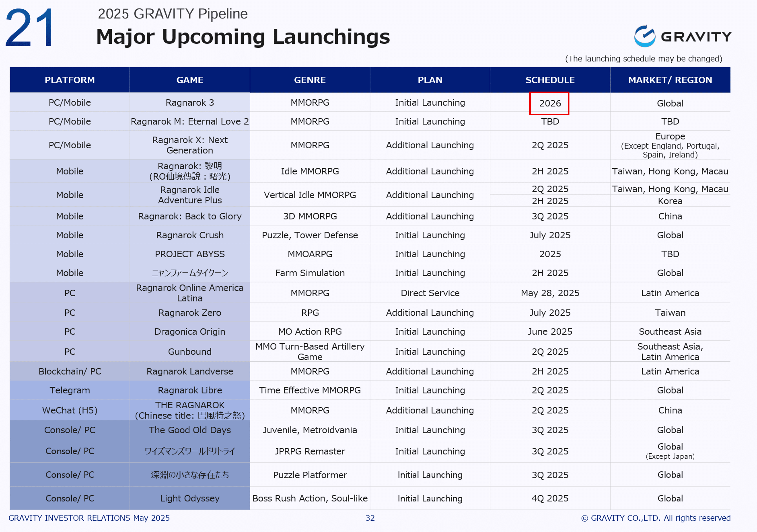The width and height of the screenshot is (757, 532).
Task: Select the Ragnarok Crush game cell
Action: coord(190,235)
